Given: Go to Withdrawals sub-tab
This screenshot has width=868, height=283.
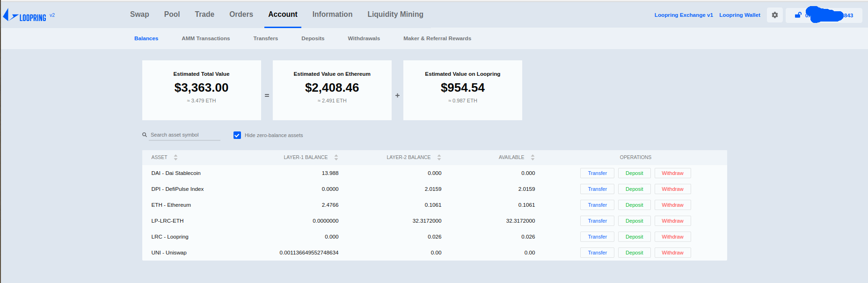Looking at the screenshot, I should tap(364, 38).
